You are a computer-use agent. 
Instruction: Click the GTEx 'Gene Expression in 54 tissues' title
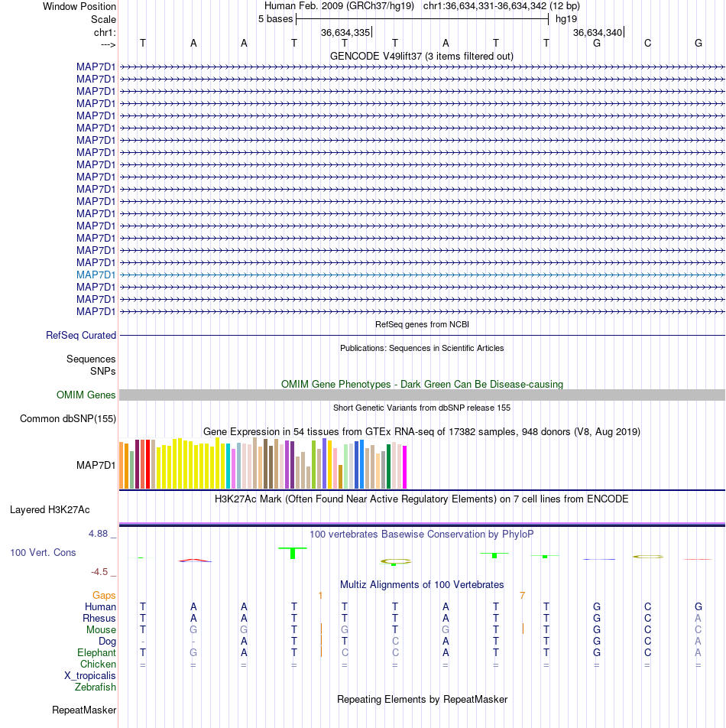422,432
